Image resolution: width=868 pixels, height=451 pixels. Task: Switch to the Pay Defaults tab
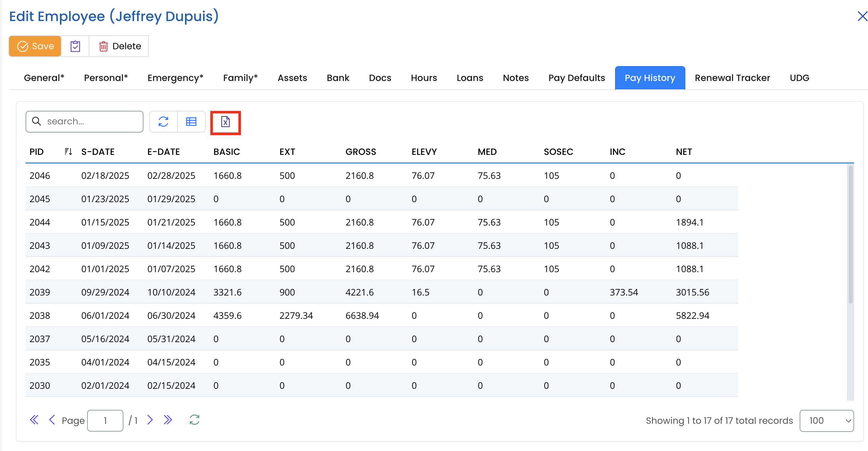[576, 78]
